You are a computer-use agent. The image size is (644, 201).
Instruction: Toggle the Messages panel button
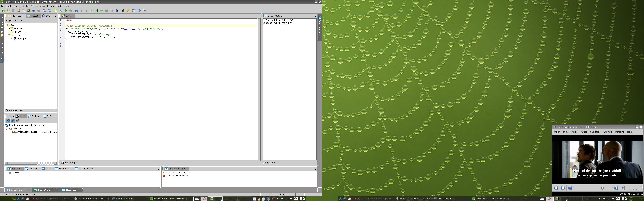(x=71, y=190)
